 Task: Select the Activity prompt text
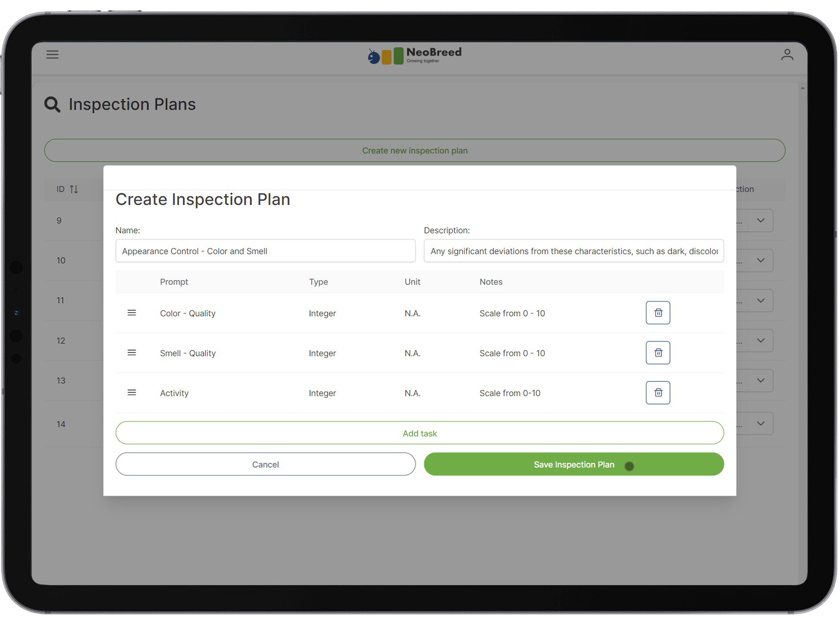[174, 394]
